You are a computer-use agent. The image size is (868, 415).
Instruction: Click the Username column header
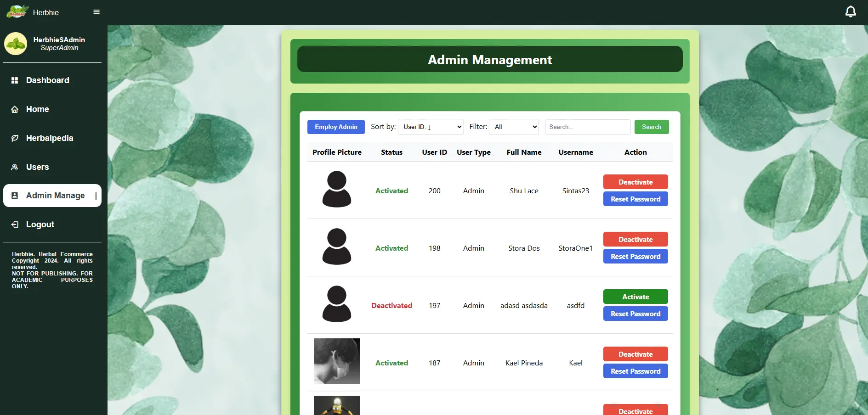point(576,152)
